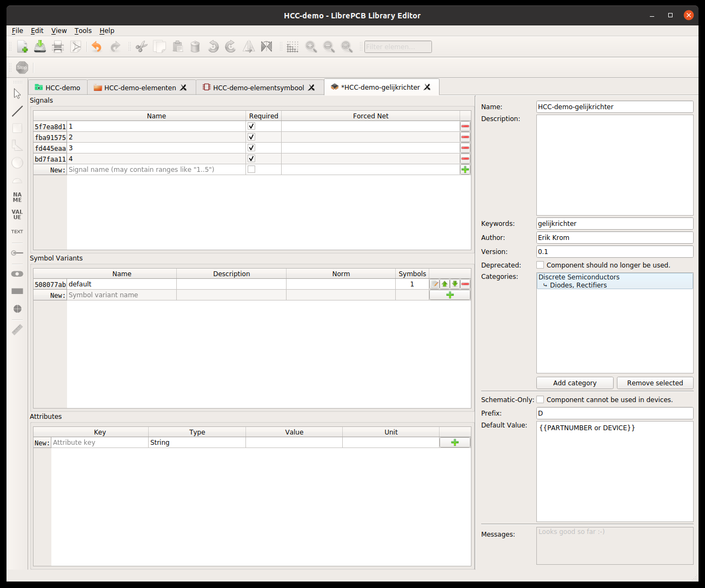Click the Paste clipboard icon
705x588 pixels.
(x=177, y=47)
